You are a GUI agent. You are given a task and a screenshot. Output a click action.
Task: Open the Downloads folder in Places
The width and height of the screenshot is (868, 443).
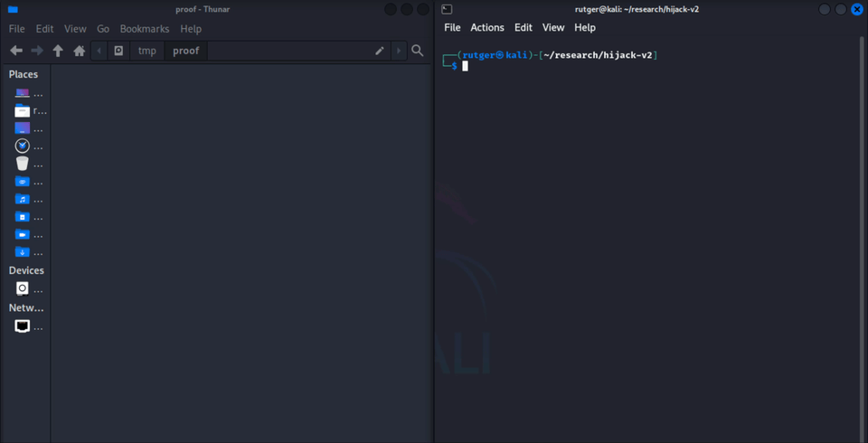(29, 252)
